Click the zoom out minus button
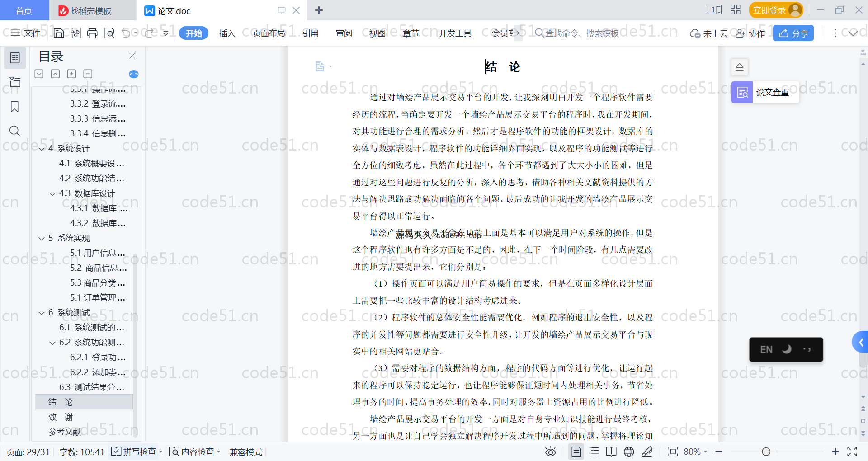The image size is (868, 461). (x=719, y=452)
